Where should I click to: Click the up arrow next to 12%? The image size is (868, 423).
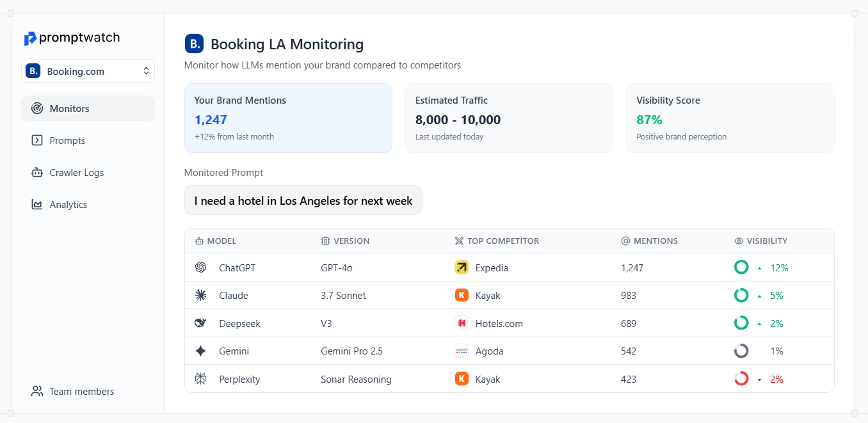point(759,268)
